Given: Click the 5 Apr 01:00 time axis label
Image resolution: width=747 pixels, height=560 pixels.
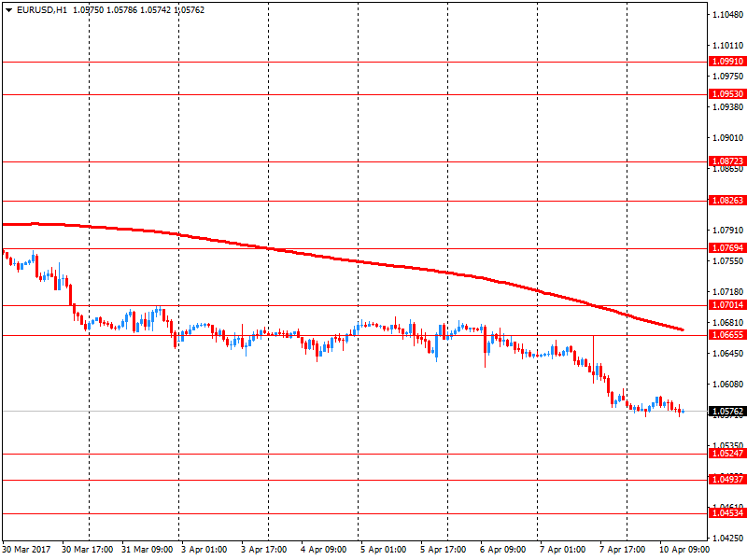Looking at the screenshot, I should (x=384, y=550).
